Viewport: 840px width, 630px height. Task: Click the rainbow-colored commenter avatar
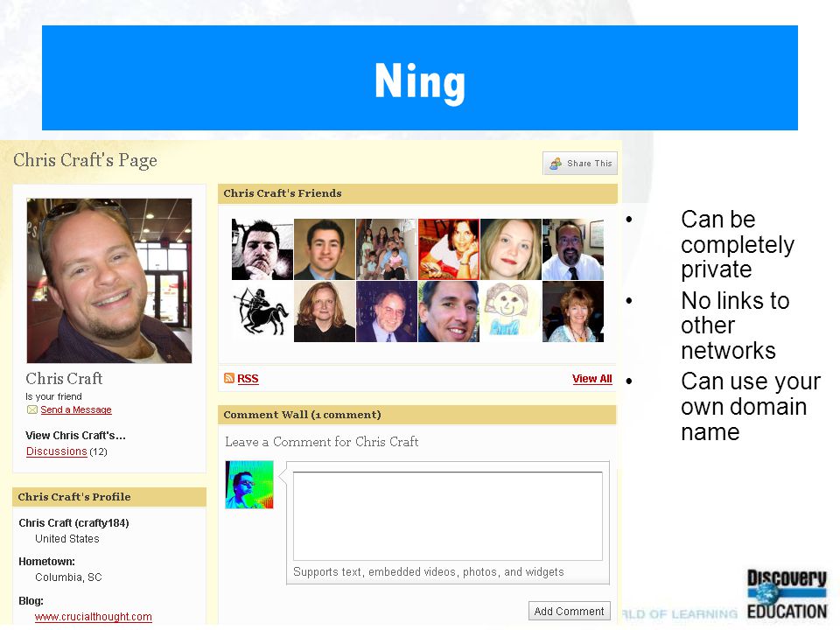tap(249, 484)
